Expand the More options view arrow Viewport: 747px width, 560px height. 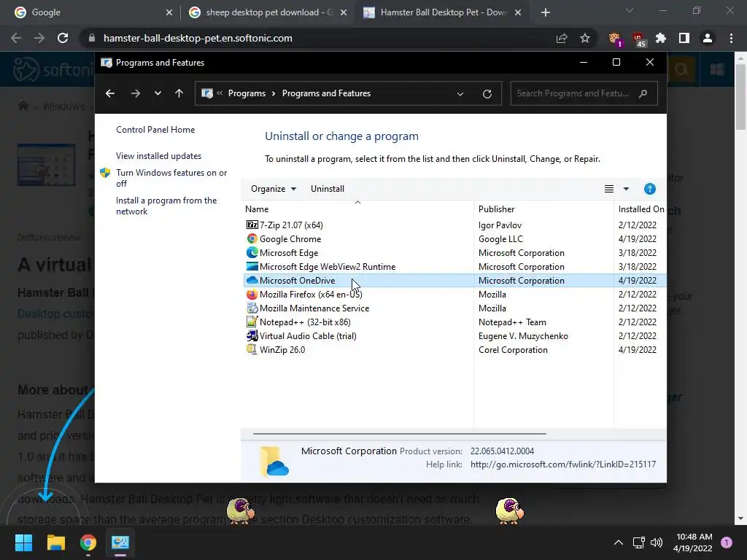point(626,189)
